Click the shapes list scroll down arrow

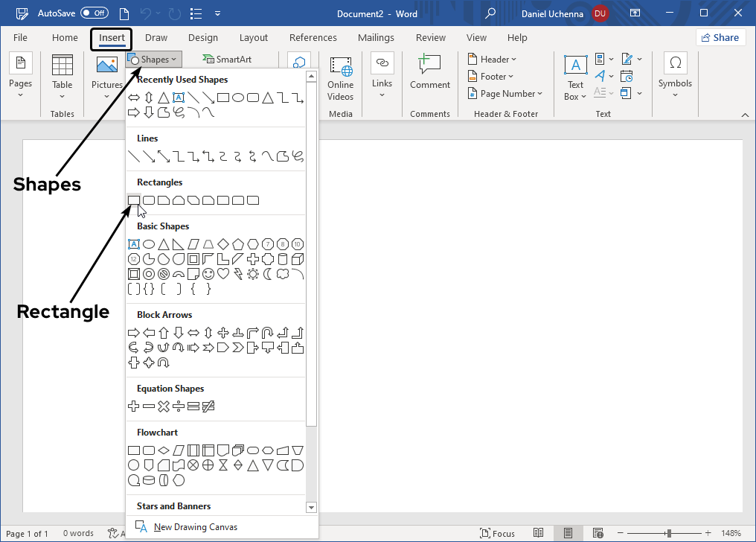(x=311, y=507)
